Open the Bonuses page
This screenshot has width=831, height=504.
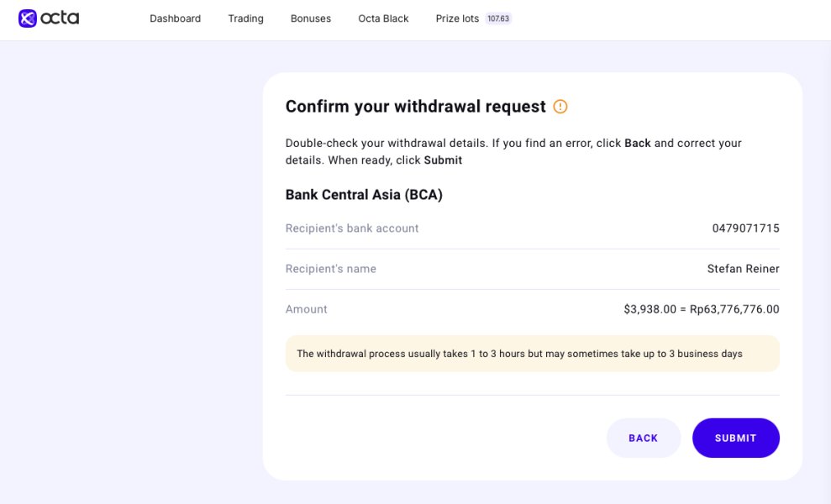tap(311, 18)
